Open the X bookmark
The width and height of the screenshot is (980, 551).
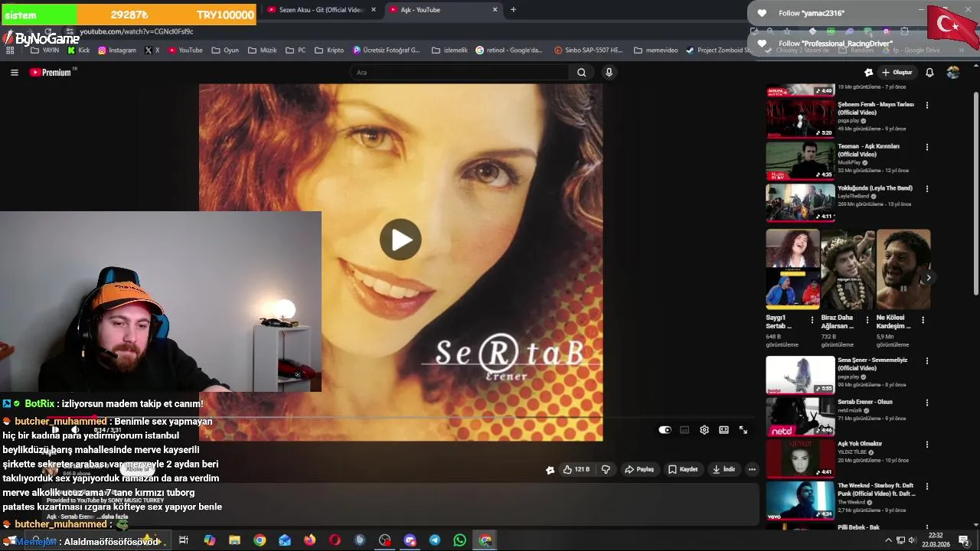click(x=152, y=51)
